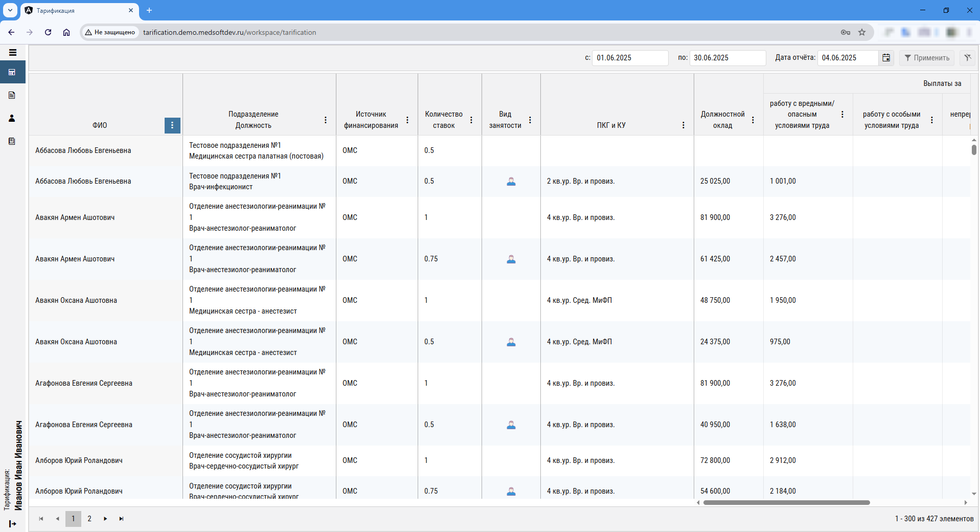Open ФИО column options menu
Viewport: 980px width, 532px height.
(x=172, y=125)
